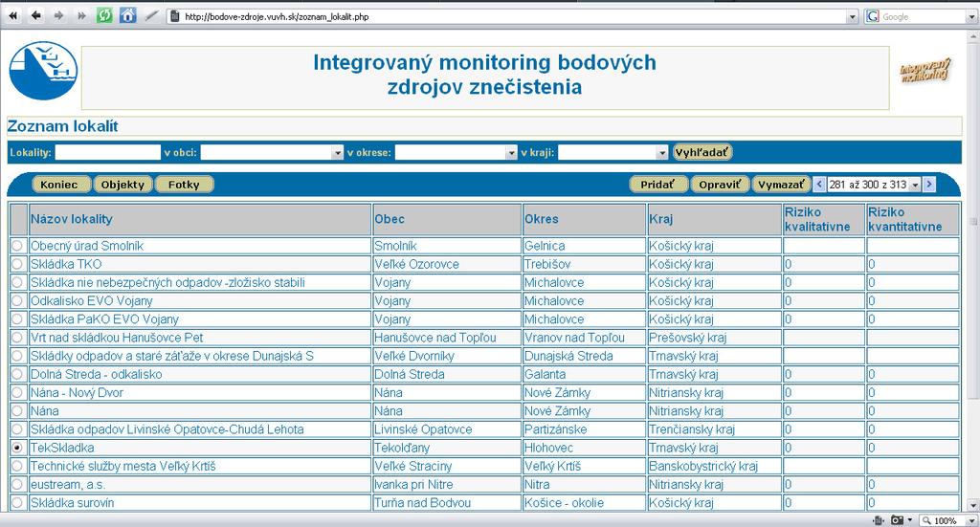Click 'Technické služby mesta Veľký Krtíš' cell
980x527 pixels.
pyautogui.click(x=200, y=467)
